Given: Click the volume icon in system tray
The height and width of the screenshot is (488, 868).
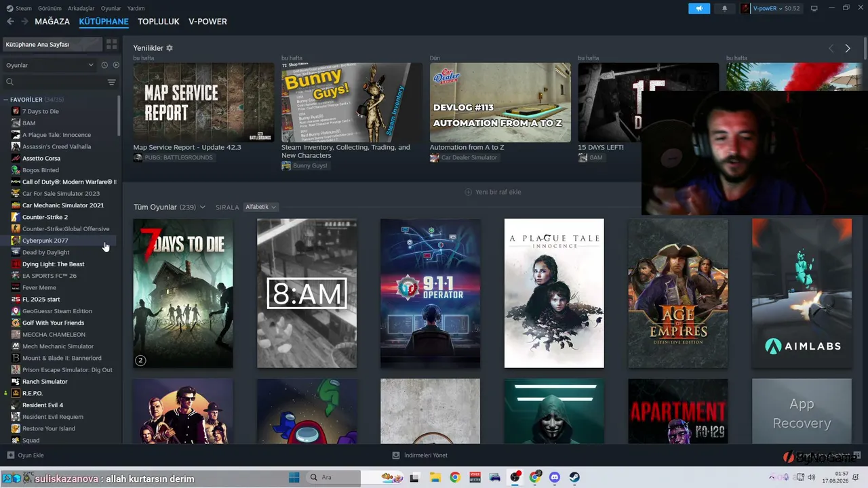Looking at the screenshot, I should 812,477.
